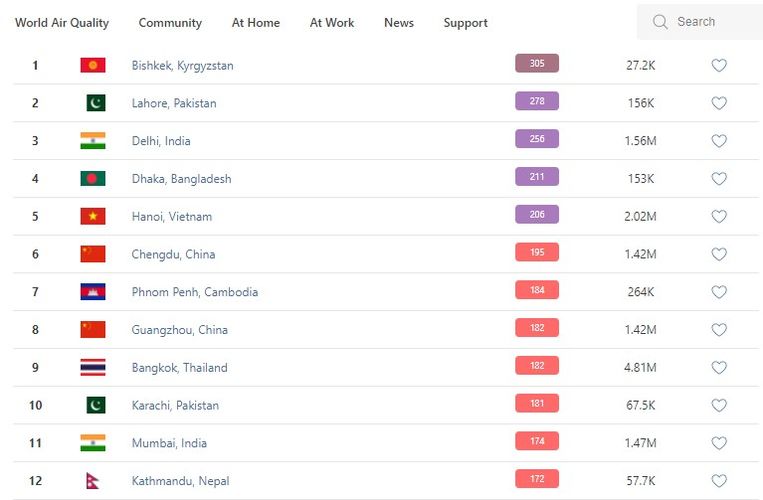Favorite Bishkek with the heart icon
This screenshot has width=763, height=500.
(718, 65)
